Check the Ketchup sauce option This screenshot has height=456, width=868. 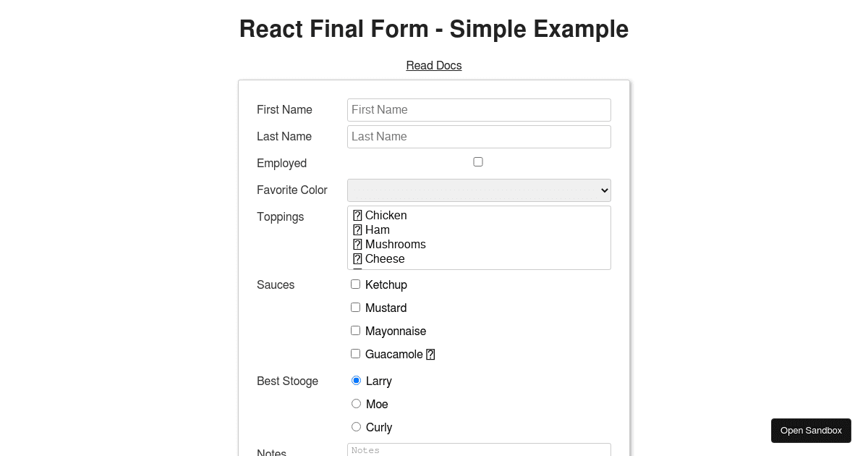point(355,284)
